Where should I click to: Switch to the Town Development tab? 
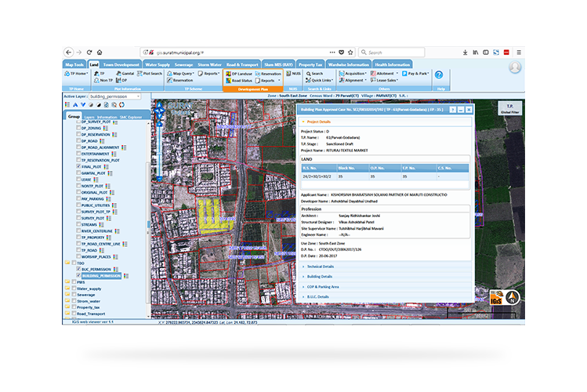coord(121,64)
